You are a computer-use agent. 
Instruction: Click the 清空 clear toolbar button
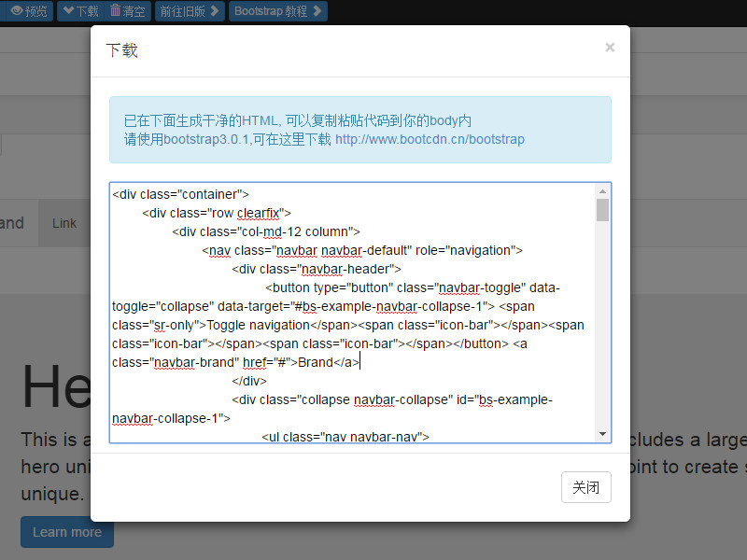pos(128,10)
